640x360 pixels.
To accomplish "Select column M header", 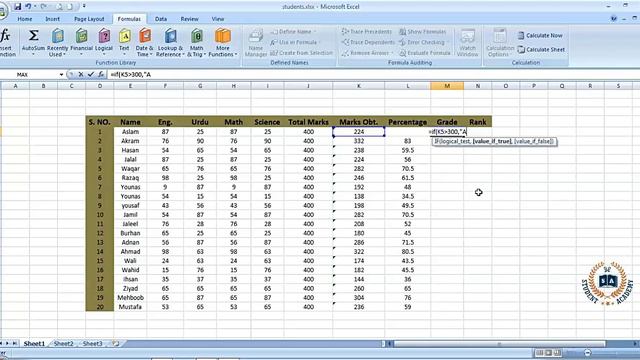I will pos(447,86).
